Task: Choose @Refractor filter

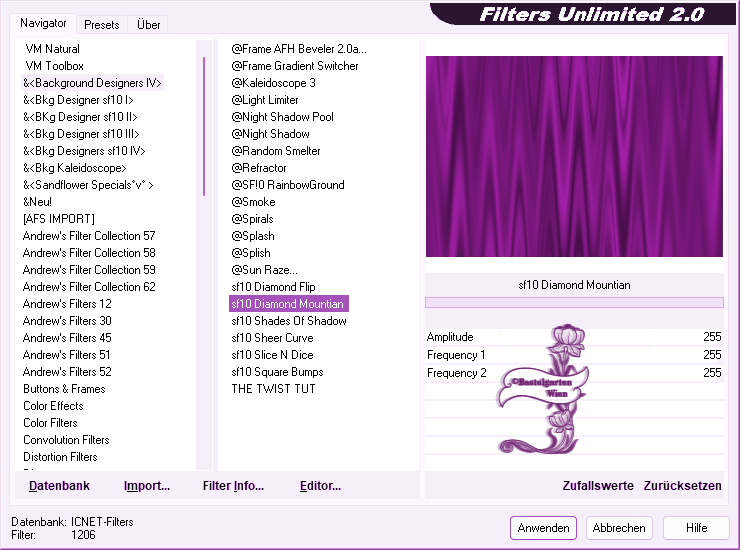Action: coord(259,168)
